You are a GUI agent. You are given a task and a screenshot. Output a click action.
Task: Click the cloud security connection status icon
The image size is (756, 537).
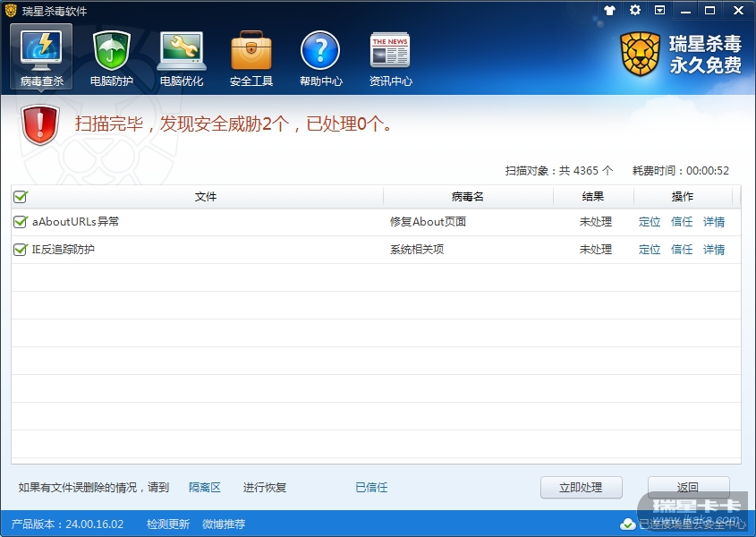coord(628,524)
